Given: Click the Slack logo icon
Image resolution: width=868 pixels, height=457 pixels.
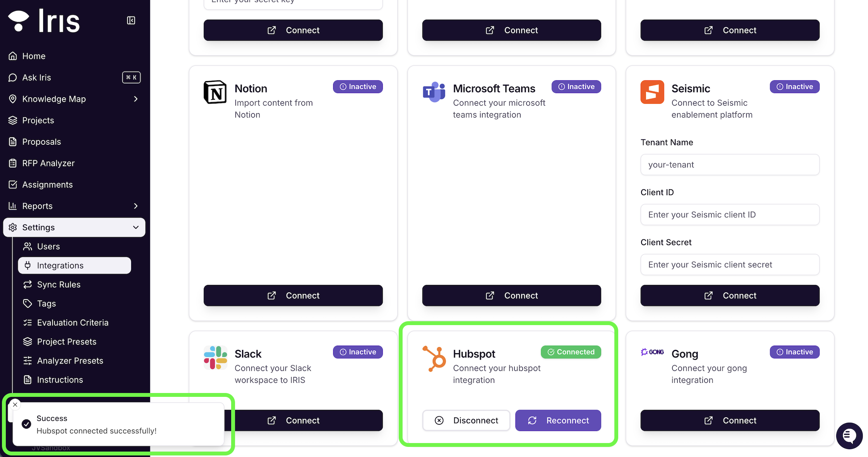Looking at the screenshot, I should (x=215, y=358).
